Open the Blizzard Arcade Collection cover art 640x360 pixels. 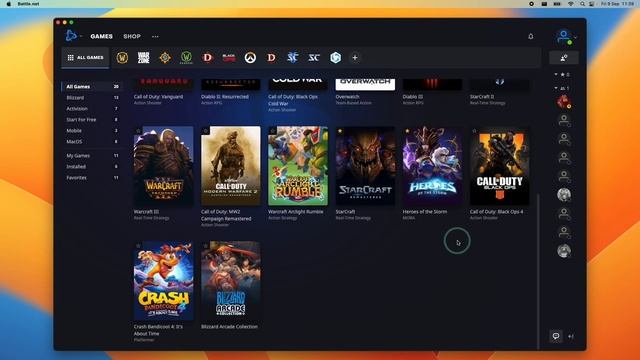(231, 280)
